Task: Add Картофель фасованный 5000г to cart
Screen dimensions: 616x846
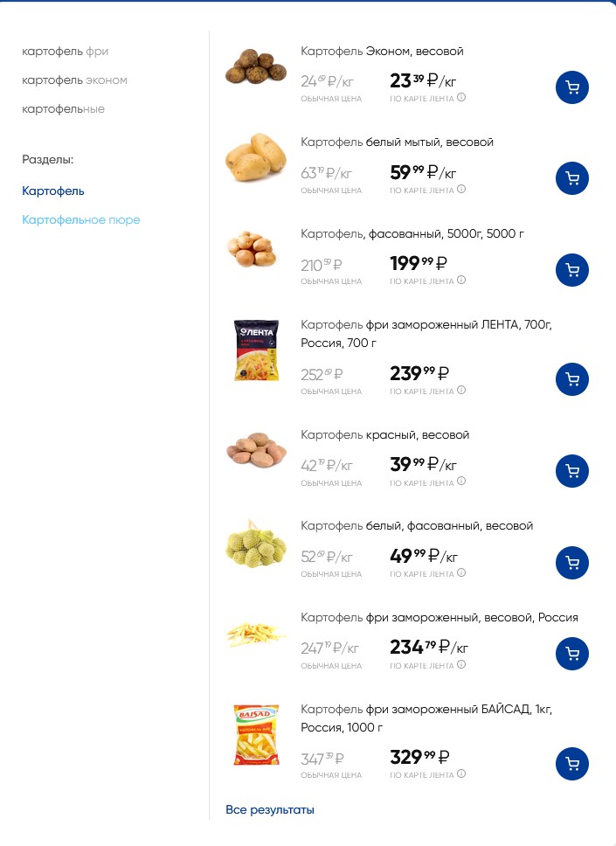Action: pos(571,270)
